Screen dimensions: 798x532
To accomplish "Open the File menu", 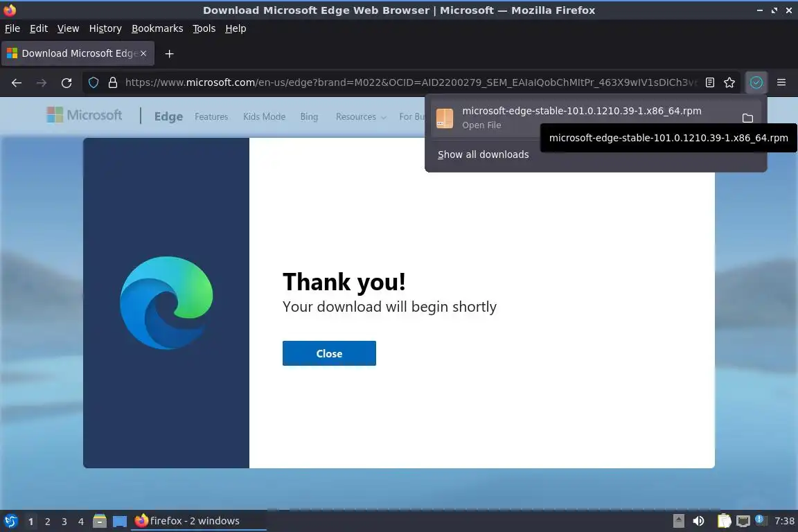I will [12, 28].
